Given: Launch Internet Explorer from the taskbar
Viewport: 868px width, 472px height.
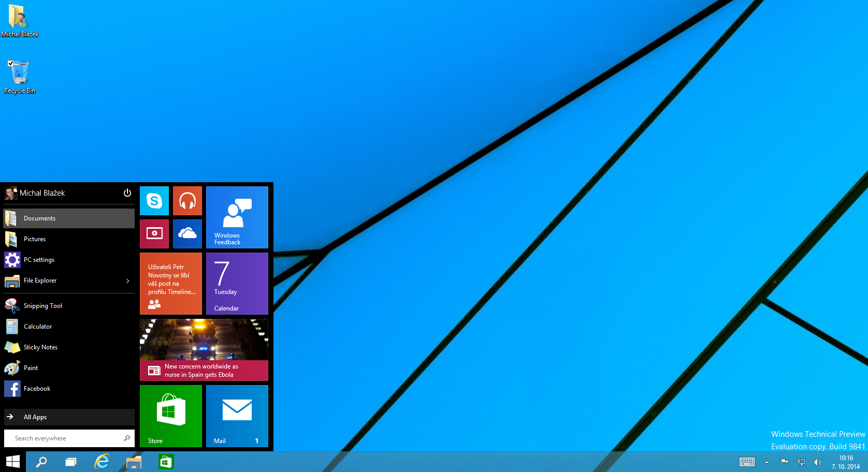Looking at the screenshot, I should point(102,462).
